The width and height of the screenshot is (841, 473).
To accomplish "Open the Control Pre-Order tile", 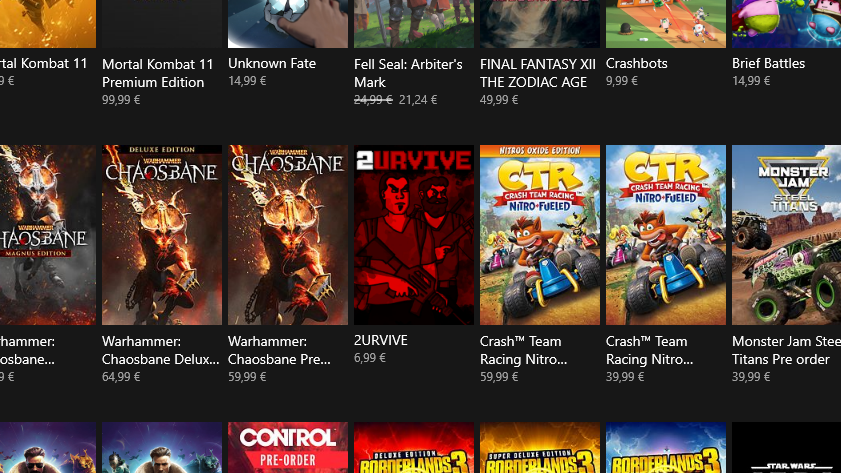I will [288, 447].
